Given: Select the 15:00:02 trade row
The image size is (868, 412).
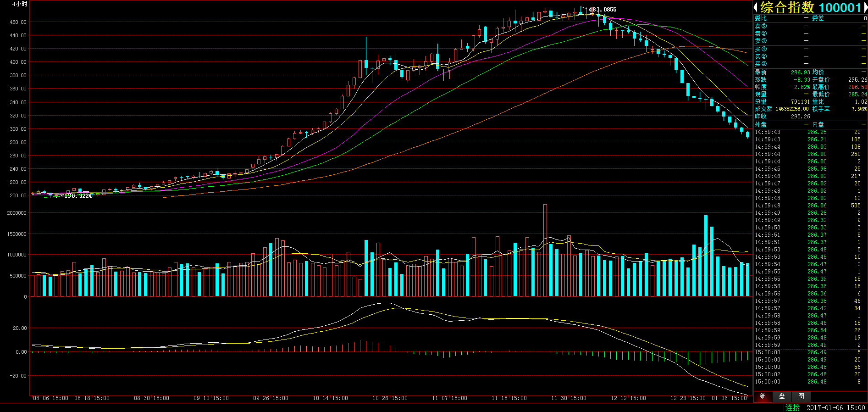Looking at the screenshot, I should (x=810, y=374).
